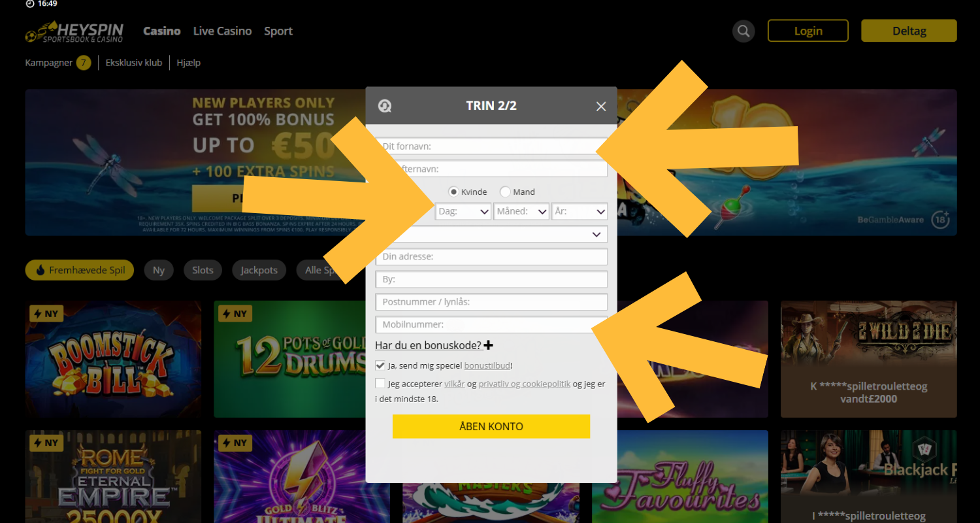The image size is (980, 523).
Task: Select the Slots category
Action: point(203,270)
